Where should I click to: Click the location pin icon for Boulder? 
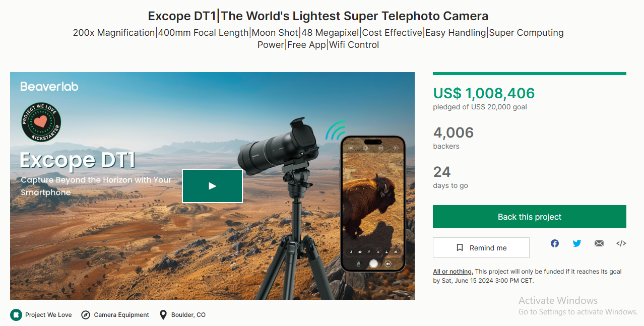pos(163,315)
